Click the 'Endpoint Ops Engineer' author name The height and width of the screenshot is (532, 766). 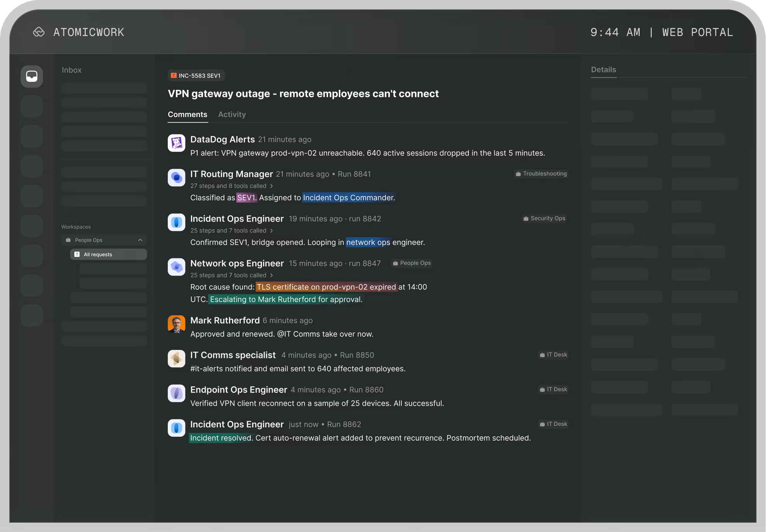coord(239,390)
